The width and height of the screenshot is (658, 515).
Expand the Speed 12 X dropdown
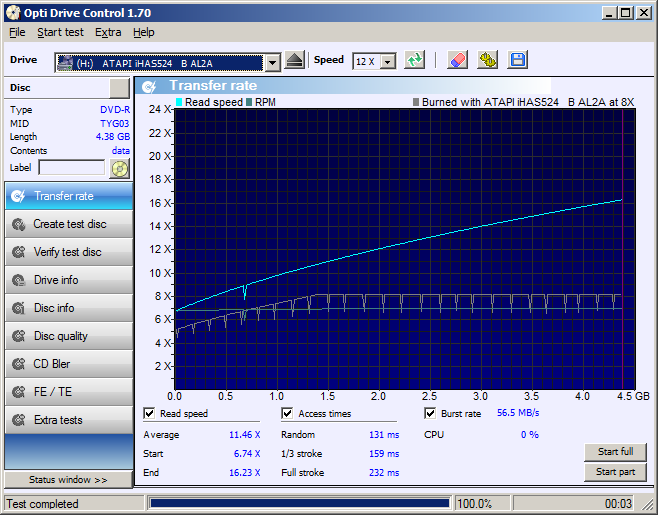[x=388, y=62]
